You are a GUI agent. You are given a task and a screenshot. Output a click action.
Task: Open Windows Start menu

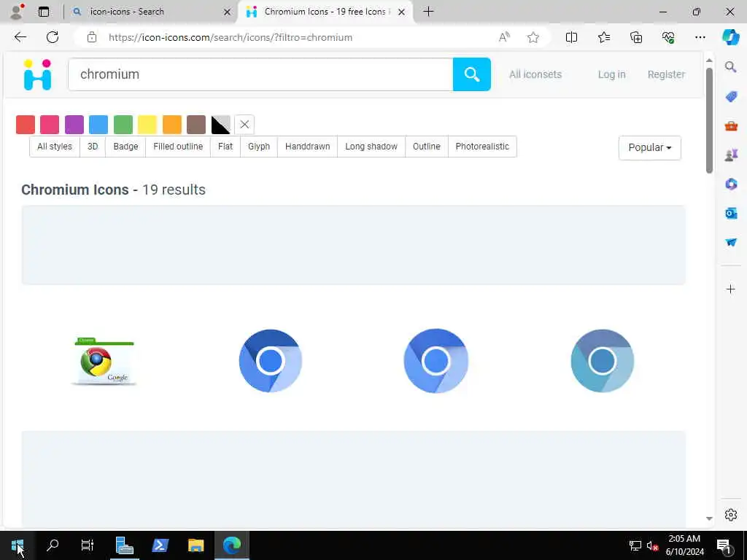pos(18,545)
